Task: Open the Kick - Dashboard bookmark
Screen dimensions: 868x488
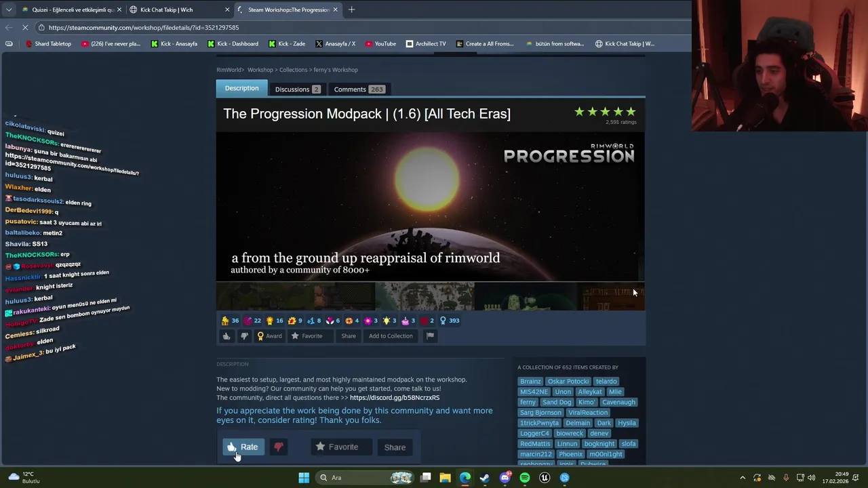Action: [x=233, y=44]
